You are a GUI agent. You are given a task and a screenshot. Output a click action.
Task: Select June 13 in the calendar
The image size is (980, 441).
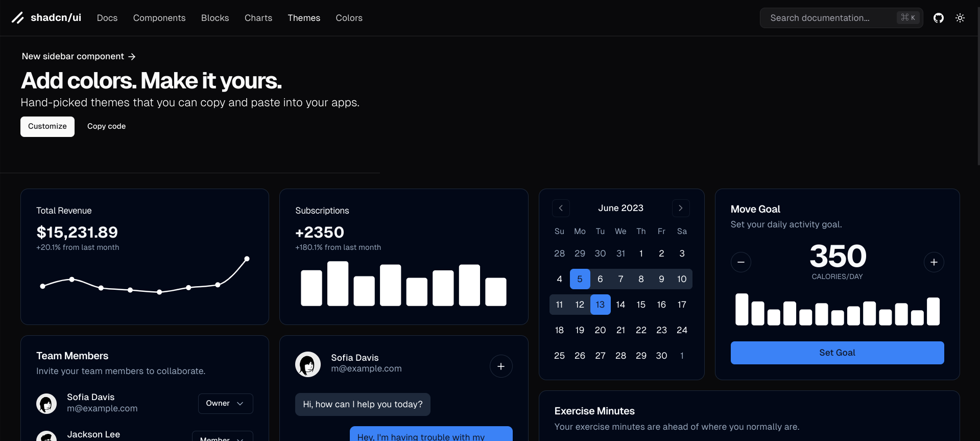coord(600,305)
